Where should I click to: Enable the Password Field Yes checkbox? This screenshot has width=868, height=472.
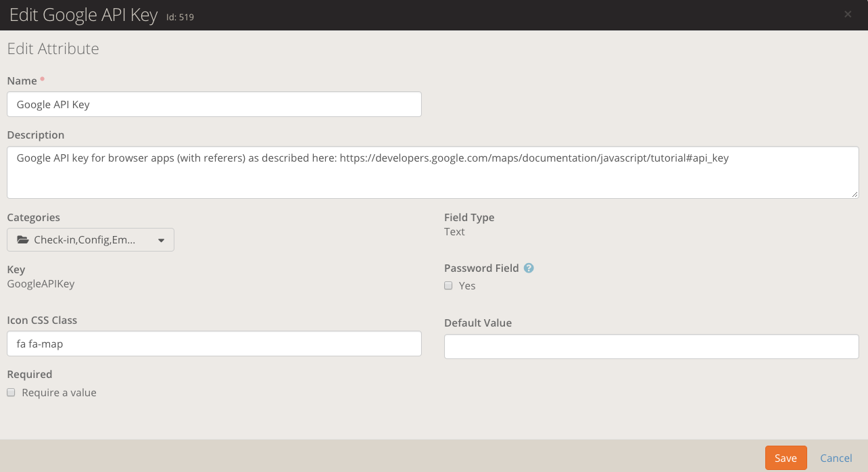coord(448,285)
